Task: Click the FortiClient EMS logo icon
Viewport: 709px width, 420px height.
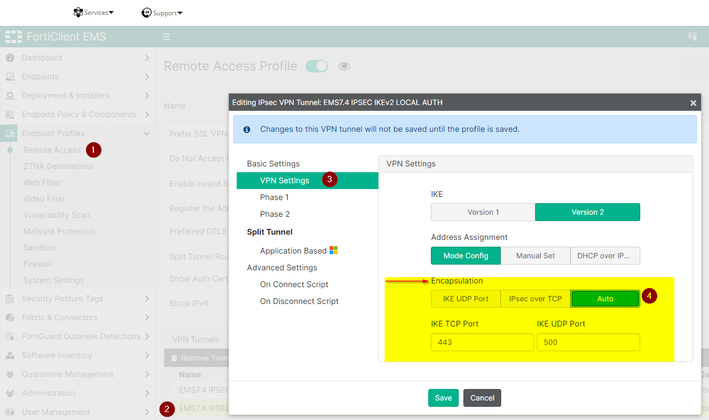Action: point(14,37)
